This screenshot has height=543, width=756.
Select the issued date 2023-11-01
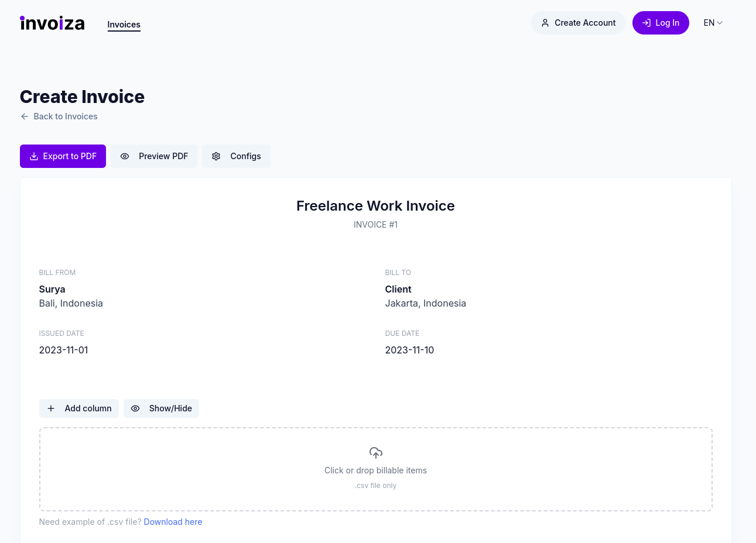click(63, 350)
